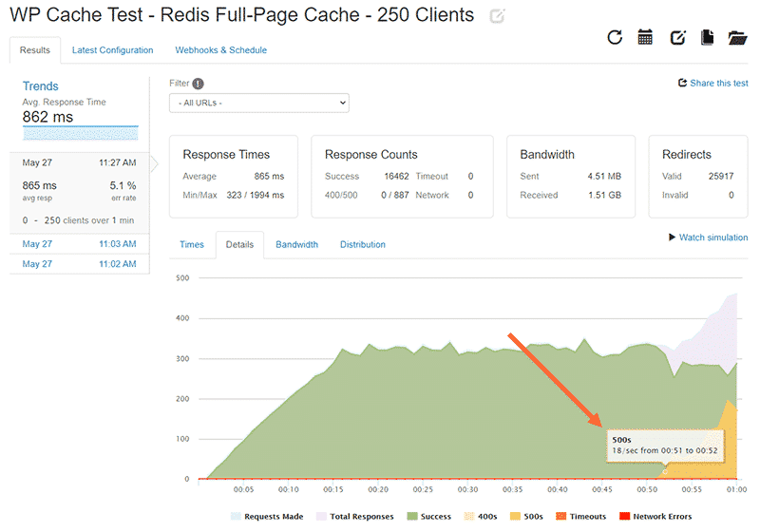Click the trends sparkline bar under 862 ms

tap(81, 133)
